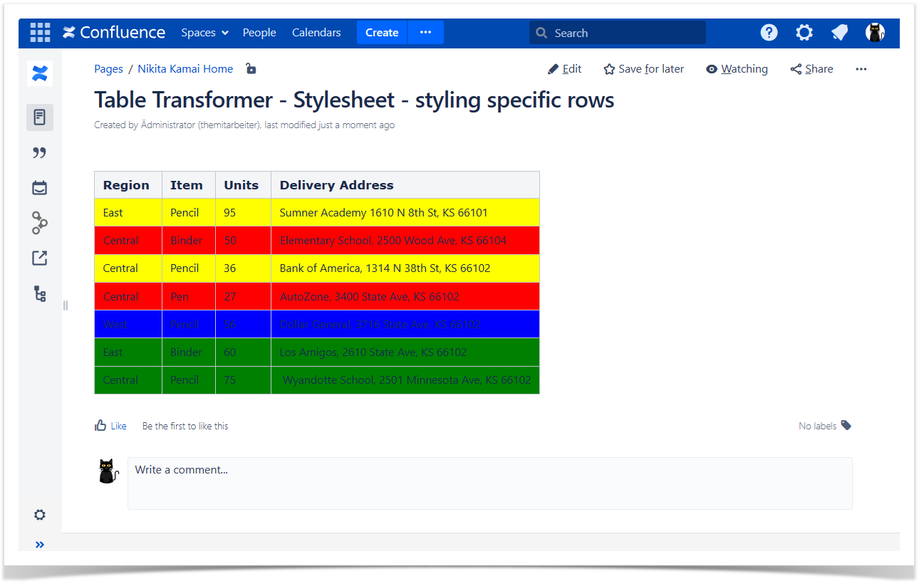The height and width of the screenshot is (586, 924).
Task: Open the more options next to Create
Action: [425, 33]
